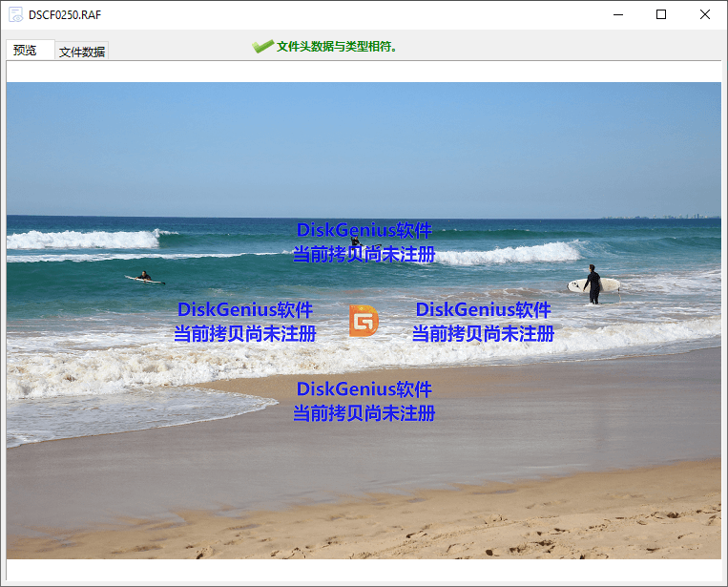
Task: Close the DSCF0250.RAF preview window
Action: pos(705,15)
